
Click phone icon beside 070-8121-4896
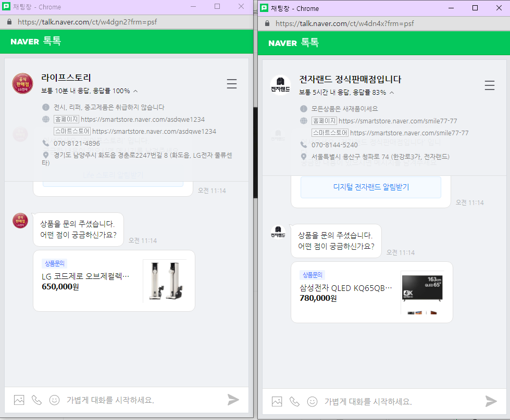(x=46, y=143)
